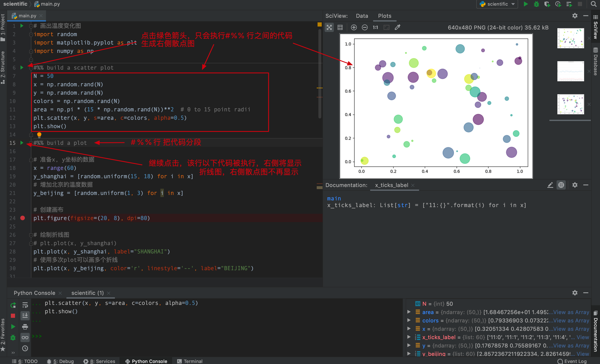Screen dimensions: 600x364
Task: Run script from line 1 gutter arrow
Action: click(22, 25)
